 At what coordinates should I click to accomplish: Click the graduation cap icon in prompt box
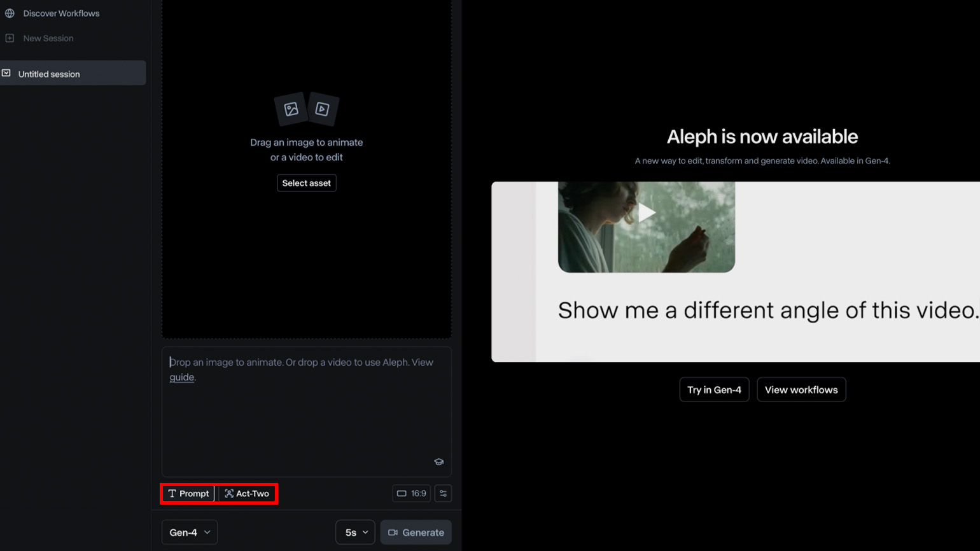(438, 462)
